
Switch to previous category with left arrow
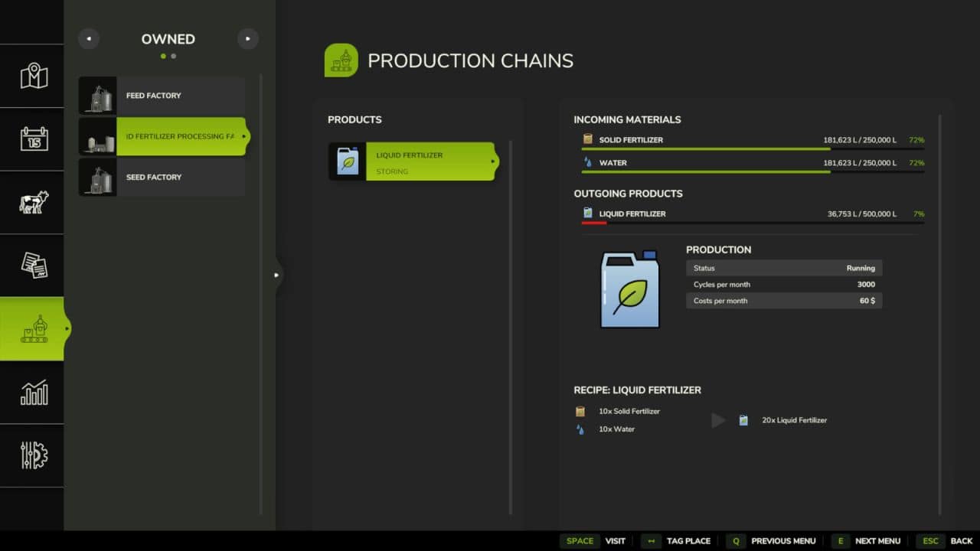[x=89, y=38]
